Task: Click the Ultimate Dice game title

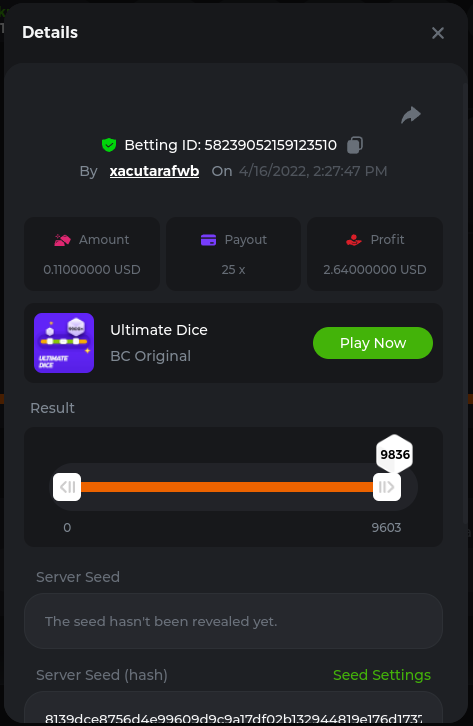Action: point(159,330)
